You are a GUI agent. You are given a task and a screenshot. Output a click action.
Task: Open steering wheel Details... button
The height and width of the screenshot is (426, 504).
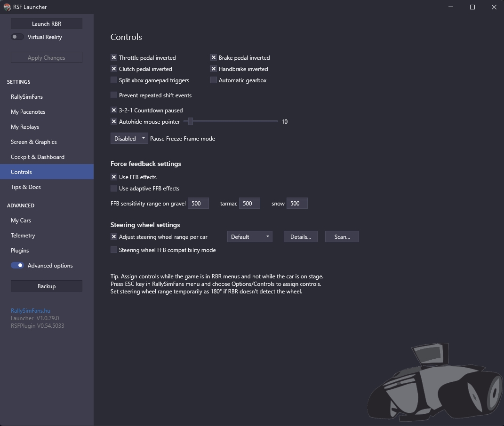tap(300, 237)
